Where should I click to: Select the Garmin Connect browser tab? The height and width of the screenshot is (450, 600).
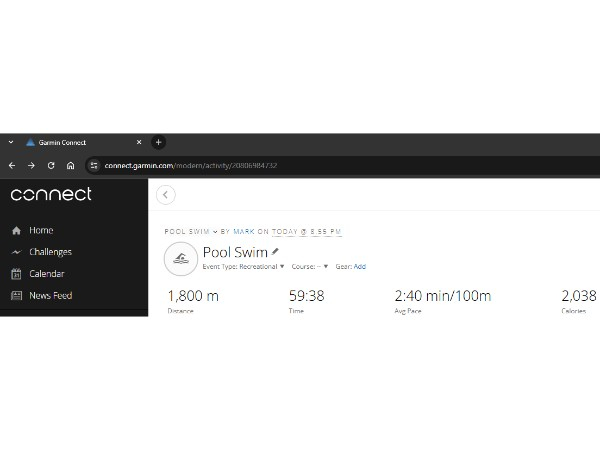84,142
